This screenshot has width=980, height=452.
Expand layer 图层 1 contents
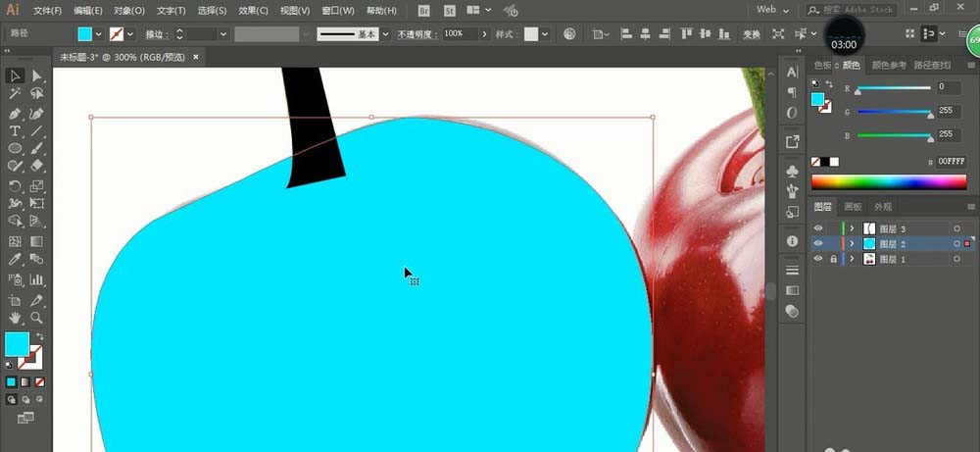point(852,259)
